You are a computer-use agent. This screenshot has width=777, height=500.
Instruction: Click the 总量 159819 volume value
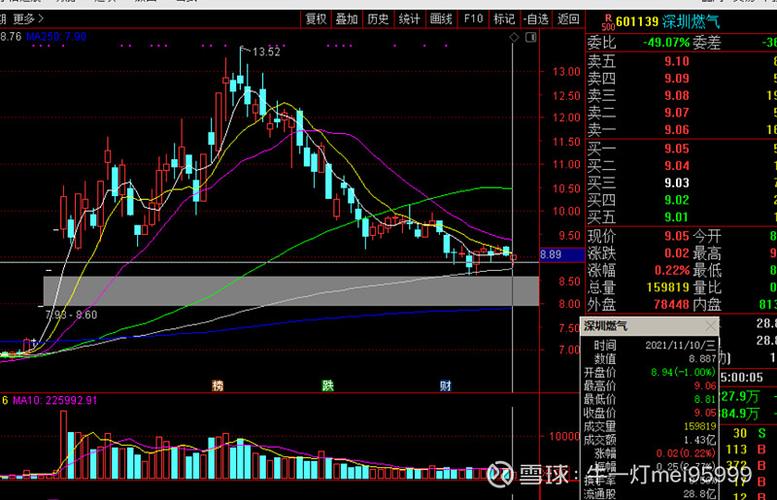(668, 287)
